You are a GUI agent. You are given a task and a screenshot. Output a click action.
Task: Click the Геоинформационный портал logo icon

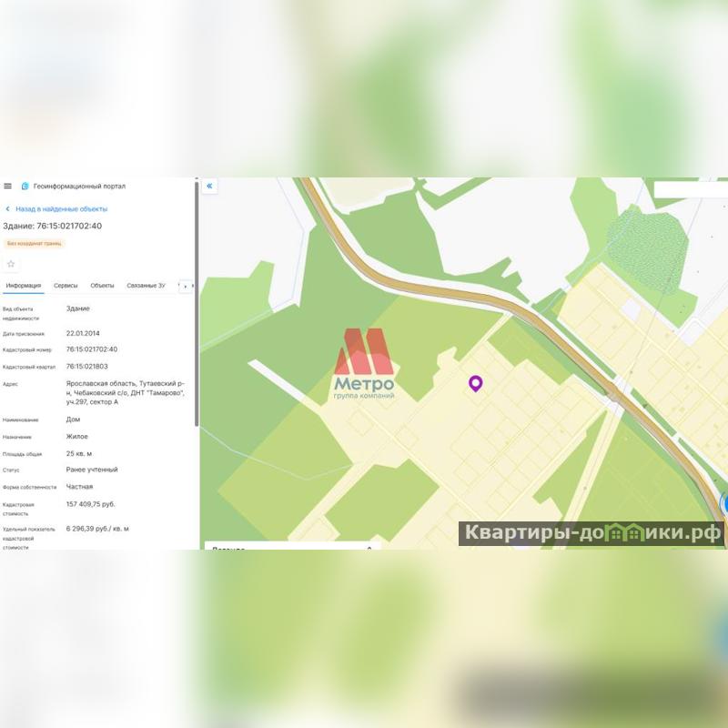tap(25, 187)
